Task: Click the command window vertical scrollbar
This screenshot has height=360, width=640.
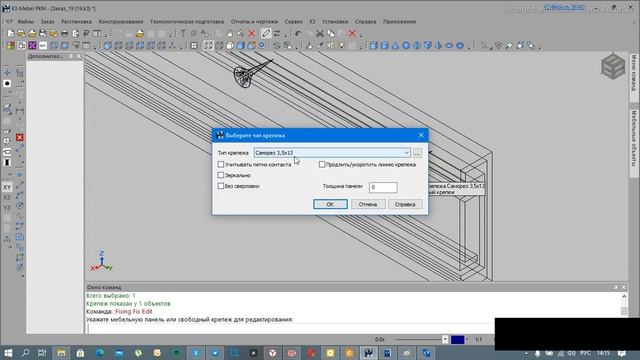Action: coord(624,304)
